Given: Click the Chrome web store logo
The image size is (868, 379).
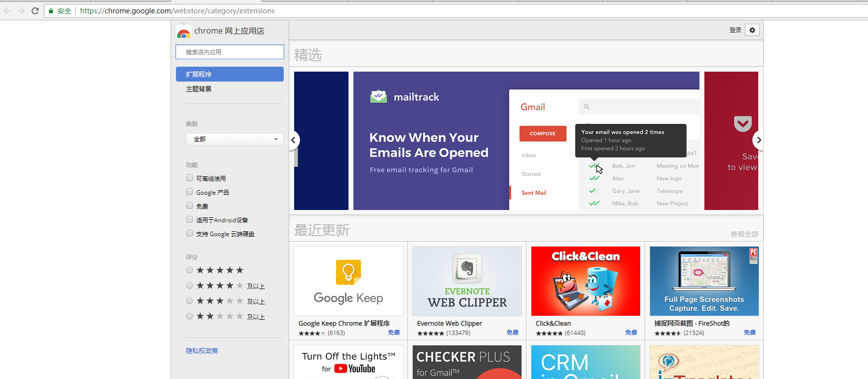Looking at the screenshot, I should tap(184, 31).
